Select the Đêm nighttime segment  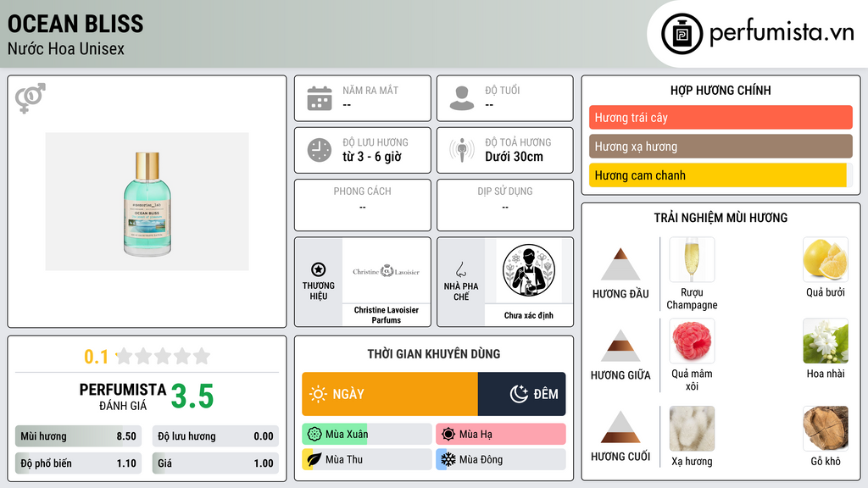[521, 394]
